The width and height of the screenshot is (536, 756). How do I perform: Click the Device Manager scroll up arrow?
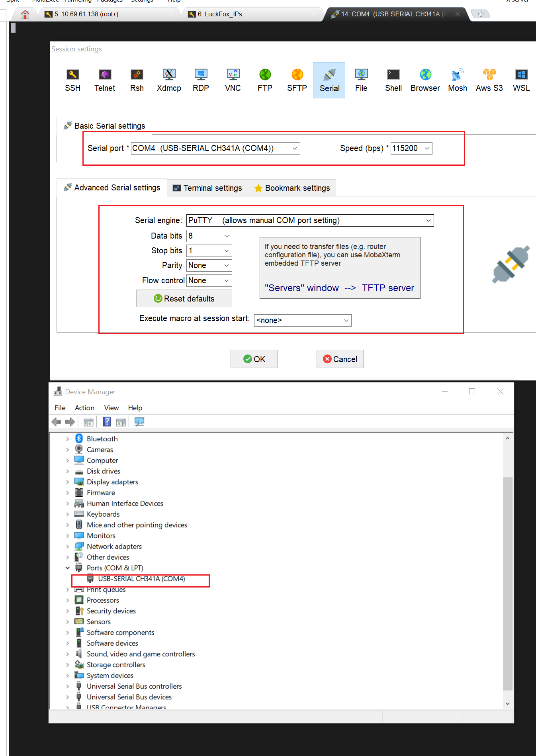click(508, 438)
